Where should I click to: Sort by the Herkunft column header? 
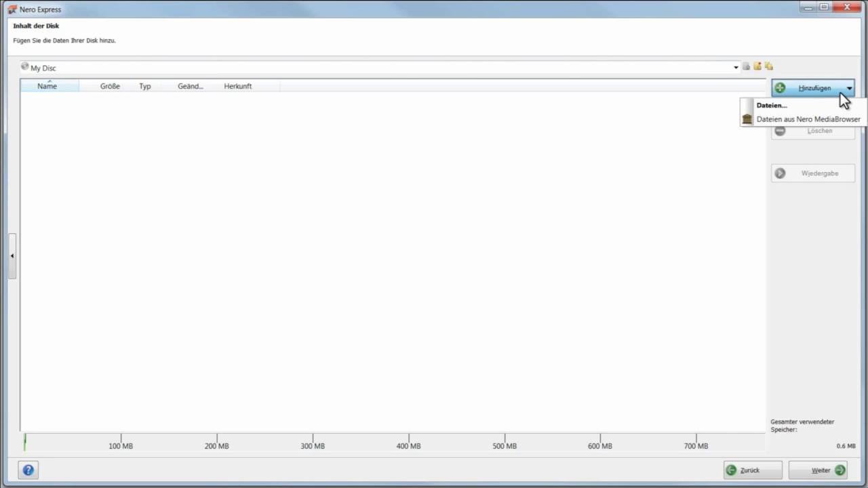(x=238, y=86)
